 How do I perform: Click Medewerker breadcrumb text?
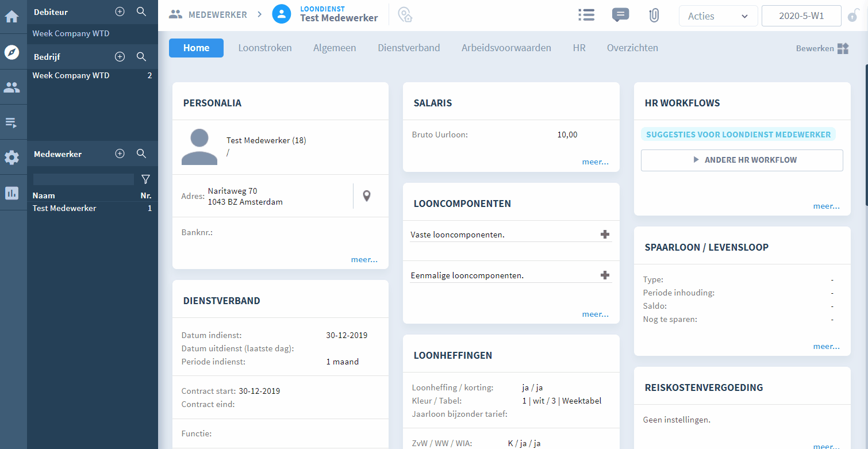(218, 15)
